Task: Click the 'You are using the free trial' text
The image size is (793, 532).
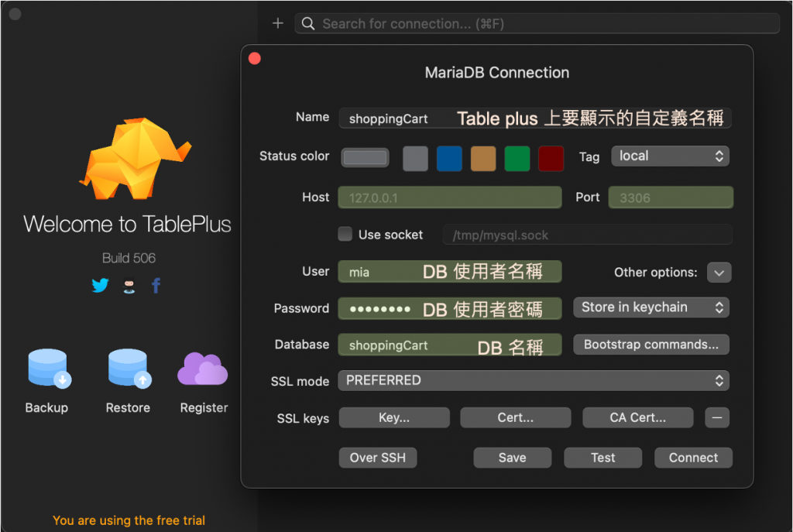Action: pos(129,520)
